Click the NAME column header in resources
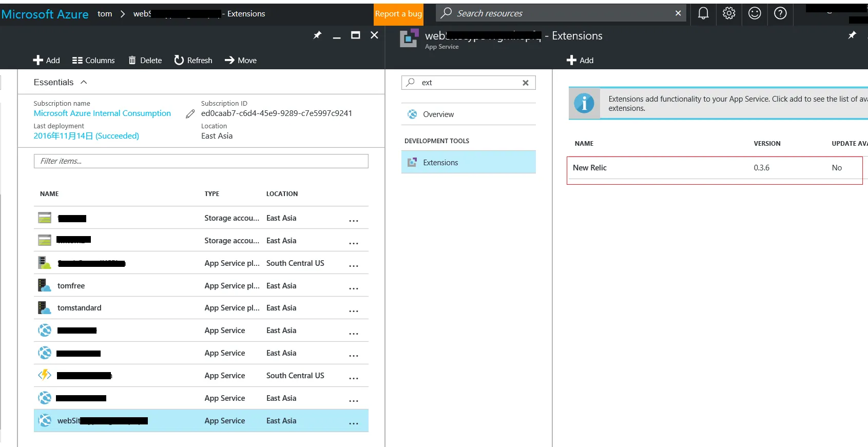Screen dimensions: 868x447 (49, 194)
